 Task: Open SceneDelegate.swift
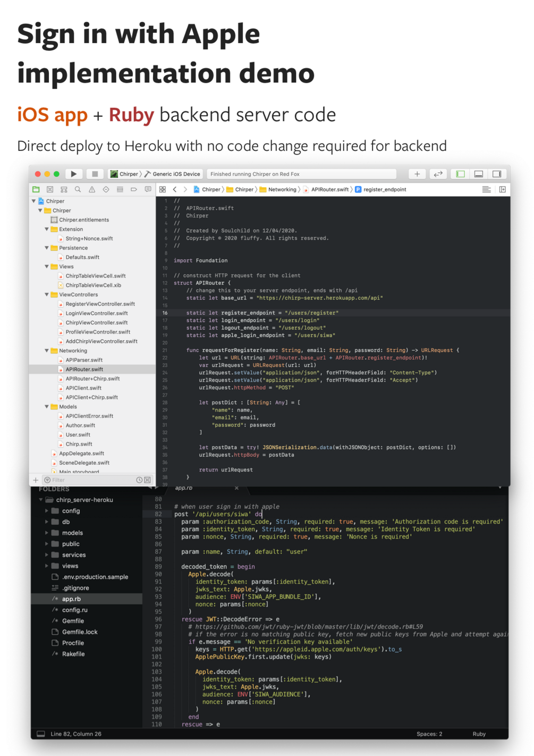80,463
